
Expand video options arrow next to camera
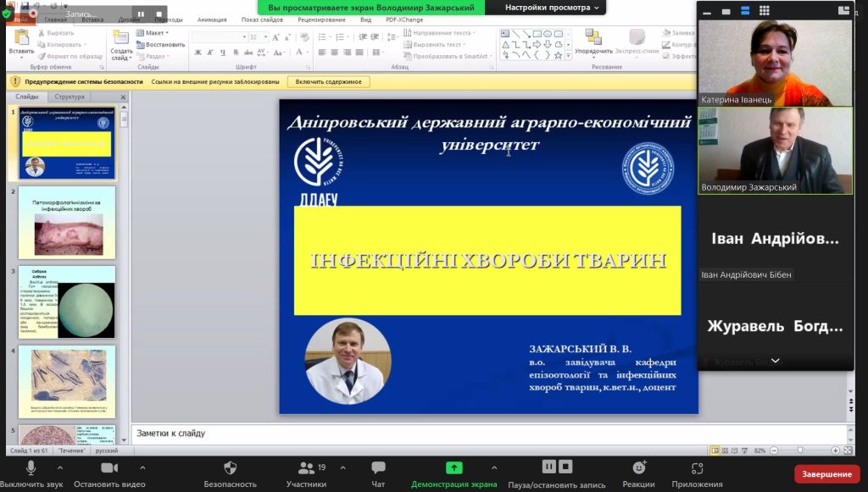click(x=142, y=467)
